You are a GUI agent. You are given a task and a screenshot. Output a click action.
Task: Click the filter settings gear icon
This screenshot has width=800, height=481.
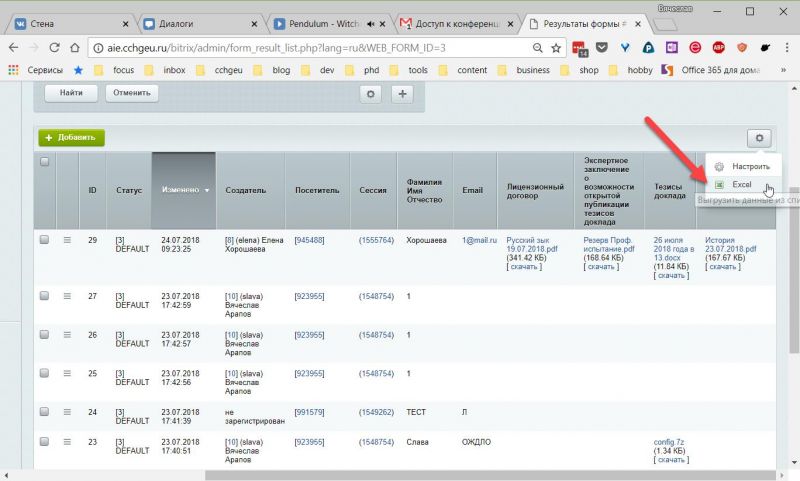(372, 93)
